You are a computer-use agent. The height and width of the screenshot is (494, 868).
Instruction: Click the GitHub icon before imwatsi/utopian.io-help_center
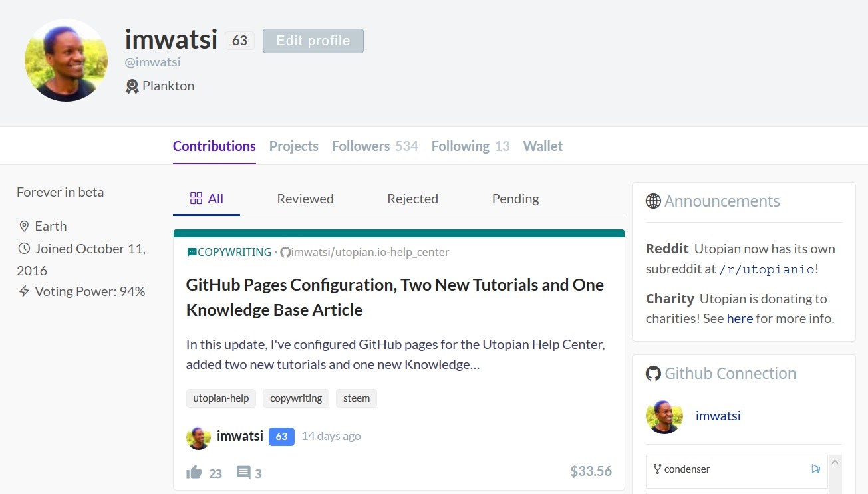[x=285, y=253]
